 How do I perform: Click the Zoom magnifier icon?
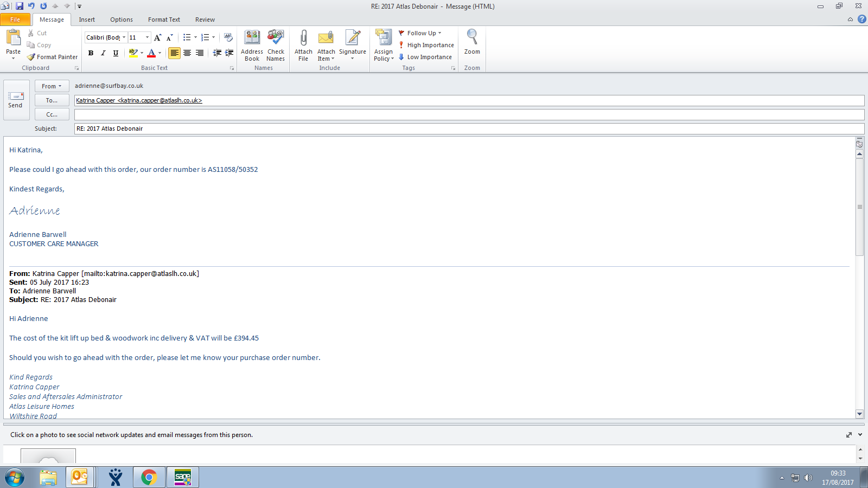pyautogui.click(x=472, y=38)
